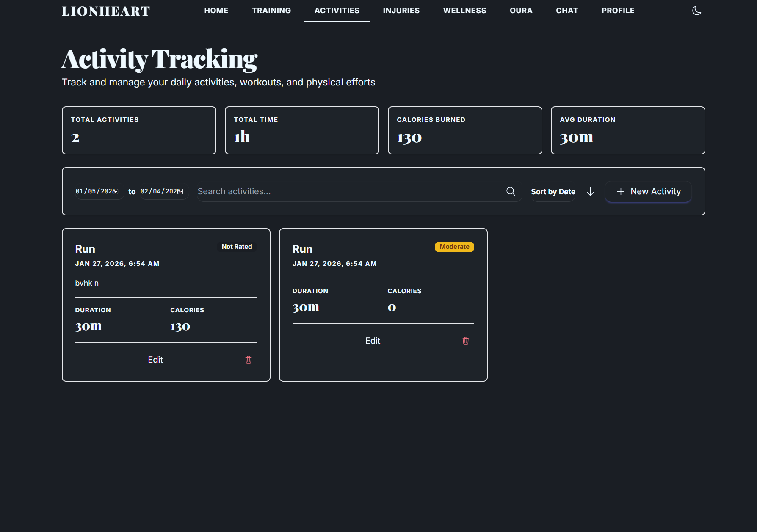
Task: Click the New Activity button
Action: coord(648,191)
